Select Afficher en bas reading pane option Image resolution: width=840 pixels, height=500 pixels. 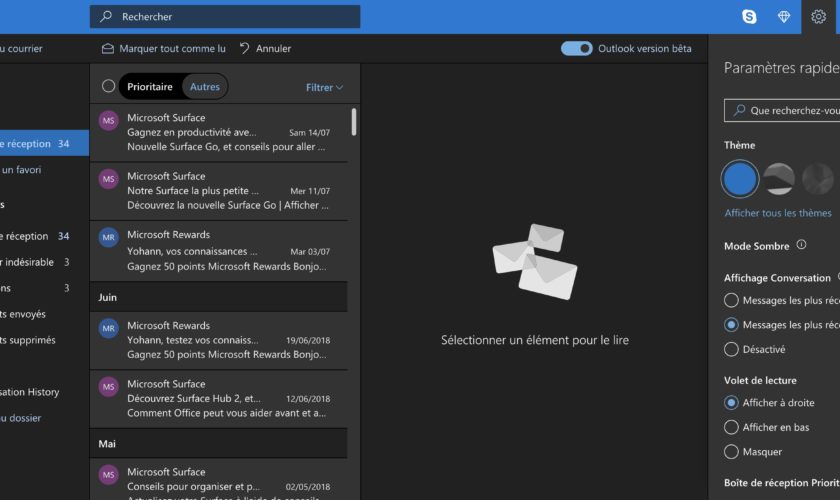[x=732, y=427]
